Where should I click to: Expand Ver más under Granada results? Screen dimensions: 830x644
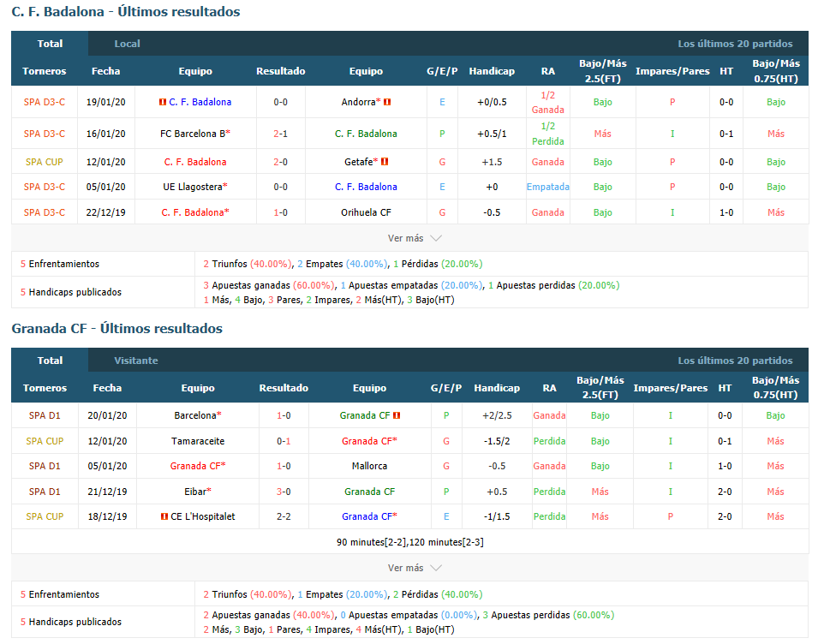415,568
